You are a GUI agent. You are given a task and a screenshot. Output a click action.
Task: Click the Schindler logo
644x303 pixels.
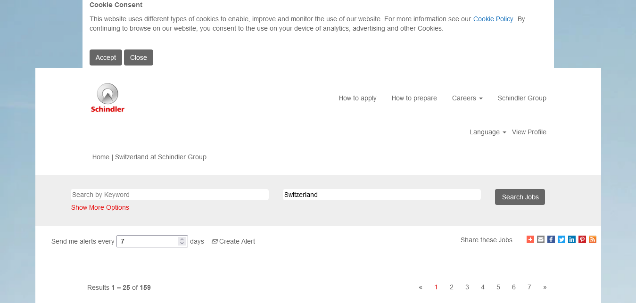[x=107, y=98]
